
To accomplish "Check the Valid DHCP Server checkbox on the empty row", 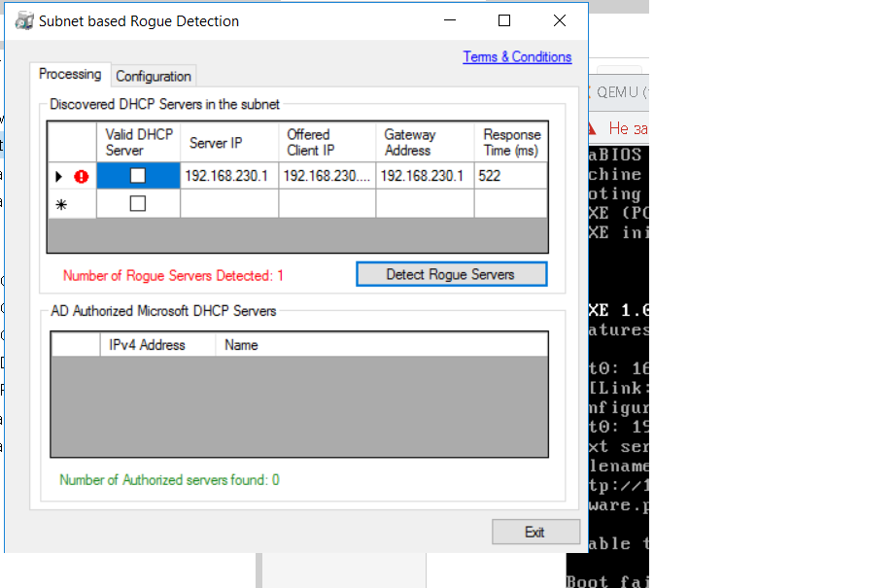I will pos(136,203).
